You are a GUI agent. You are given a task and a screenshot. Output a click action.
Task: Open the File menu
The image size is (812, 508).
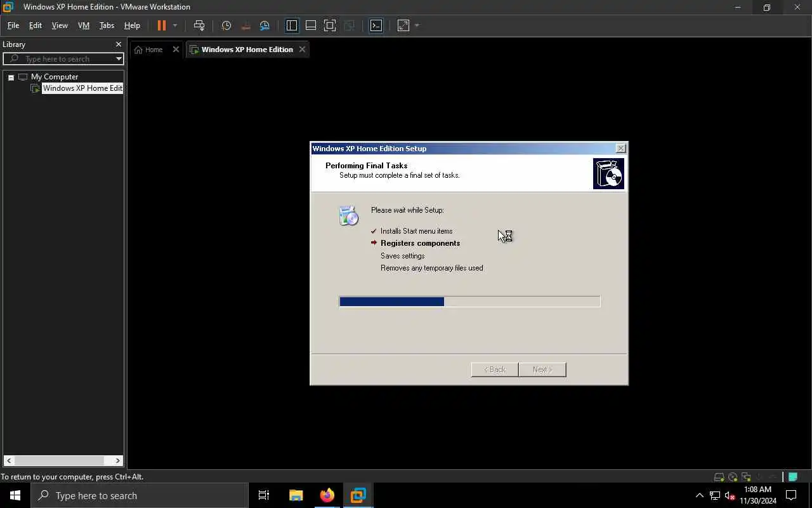pyautogui.click(x=13, y=25)
